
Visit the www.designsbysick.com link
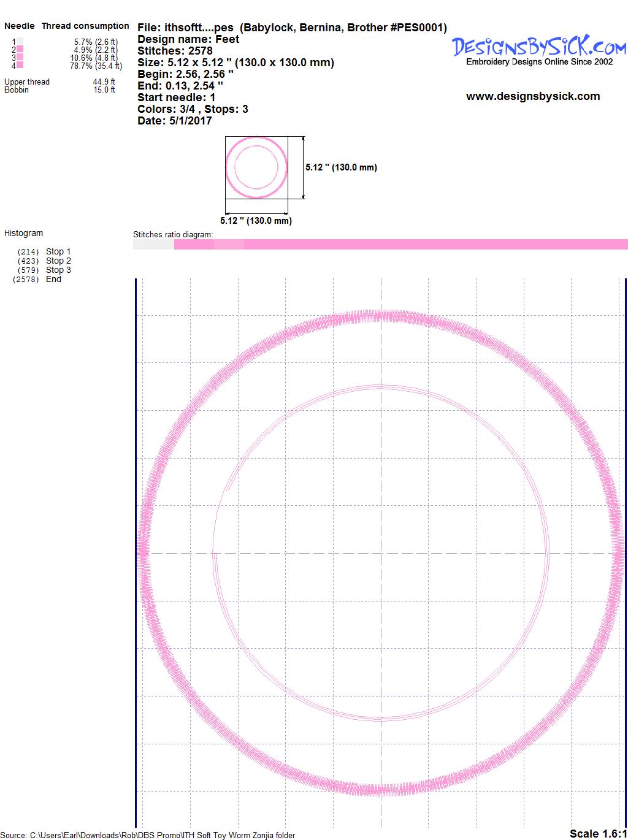(532, 96)
